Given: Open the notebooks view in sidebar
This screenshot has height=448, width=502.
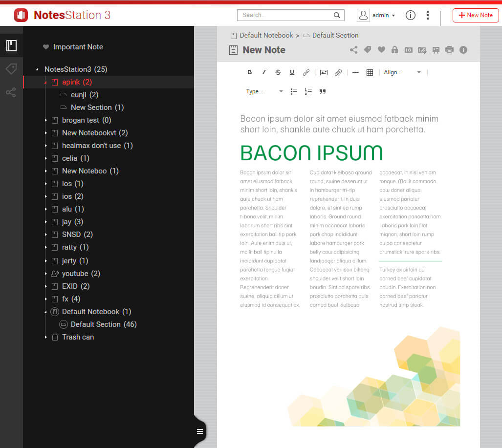Looking at the screenshot, I should coord(11,45).
